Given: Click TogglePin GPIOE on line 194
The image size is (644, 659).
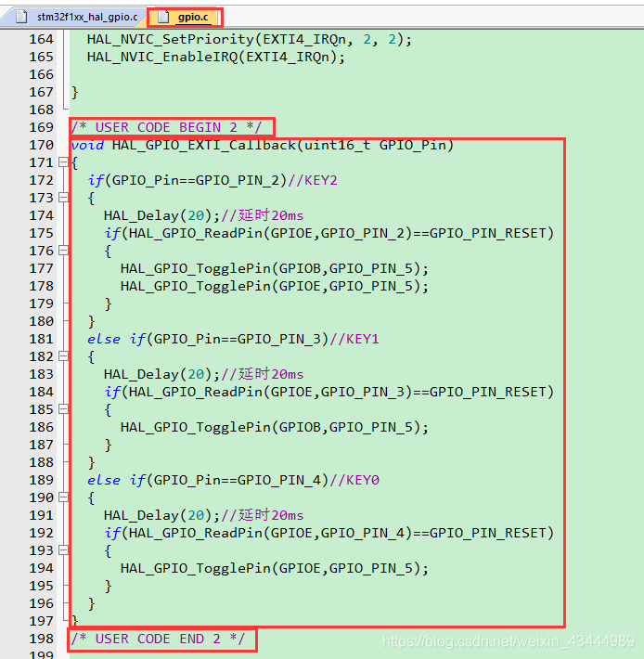Looking at the screenshot, I should 275,569.
